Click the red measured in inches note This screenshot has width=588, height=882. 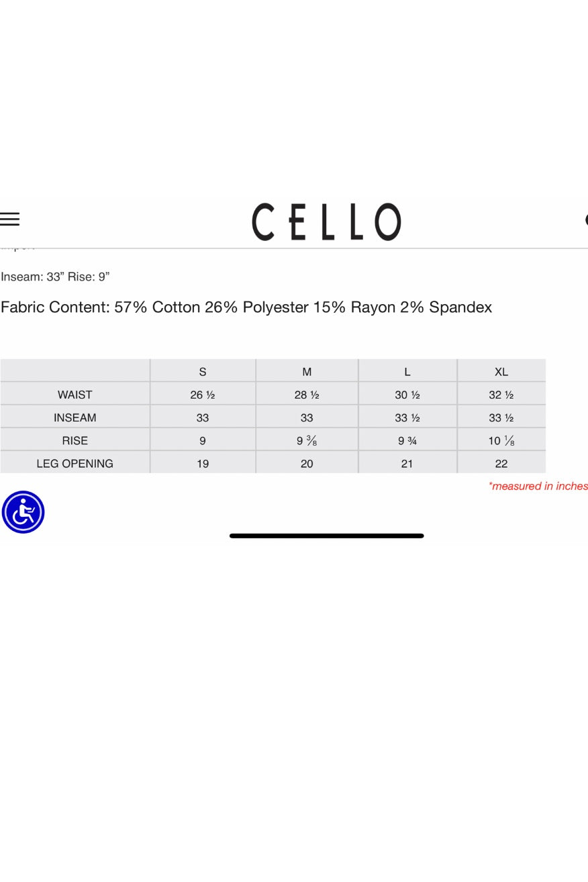click(x=538, y=486)
